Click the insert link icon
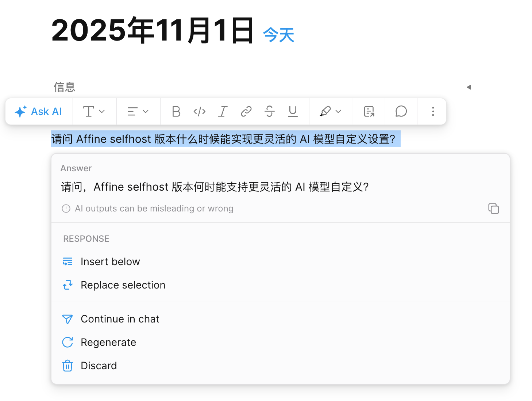Viewport: 532px width, 401px height. click(x=246, y=111)
